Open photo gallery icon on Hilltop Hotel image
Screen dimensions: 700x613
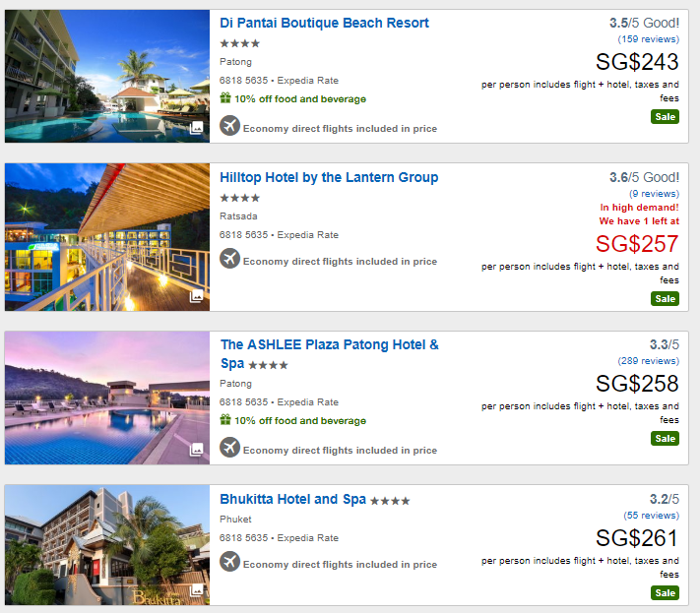click(x=196, y=295)
